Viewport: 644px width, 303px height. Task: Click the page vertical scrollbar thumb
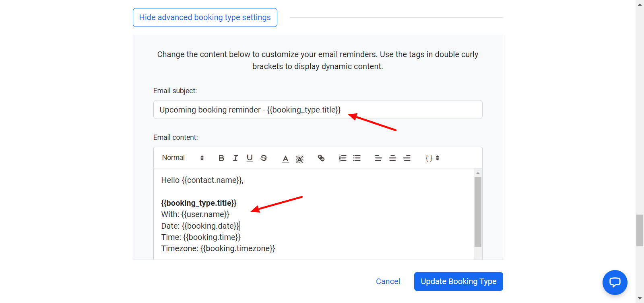click(x=640, y=230)
